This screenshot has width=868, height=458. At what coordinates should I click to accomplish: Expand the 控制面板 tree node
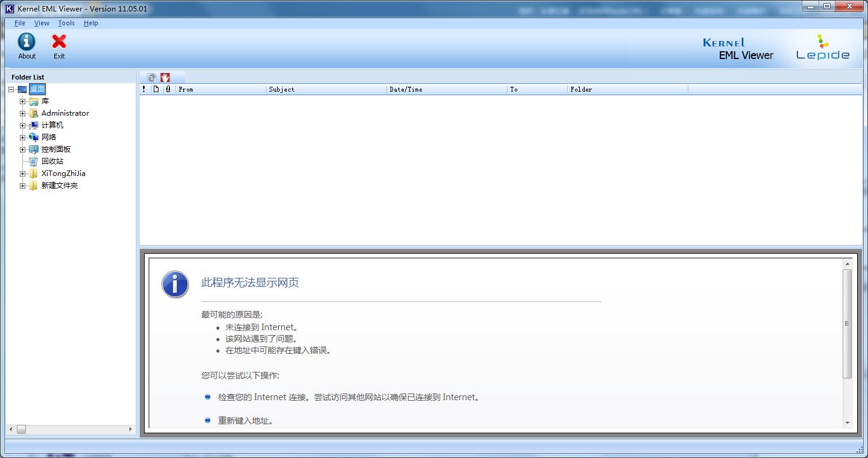(x=22, y=149)
